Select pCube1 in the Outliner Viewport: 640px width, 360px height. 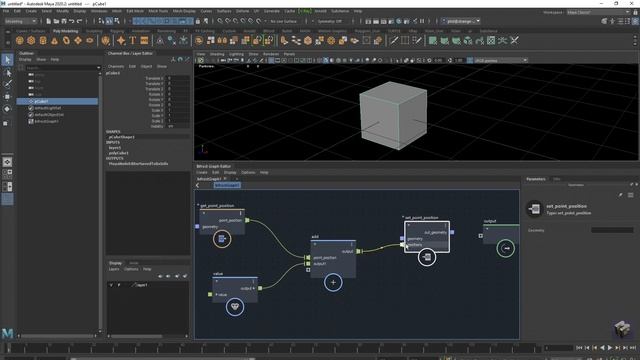[57, 101]
